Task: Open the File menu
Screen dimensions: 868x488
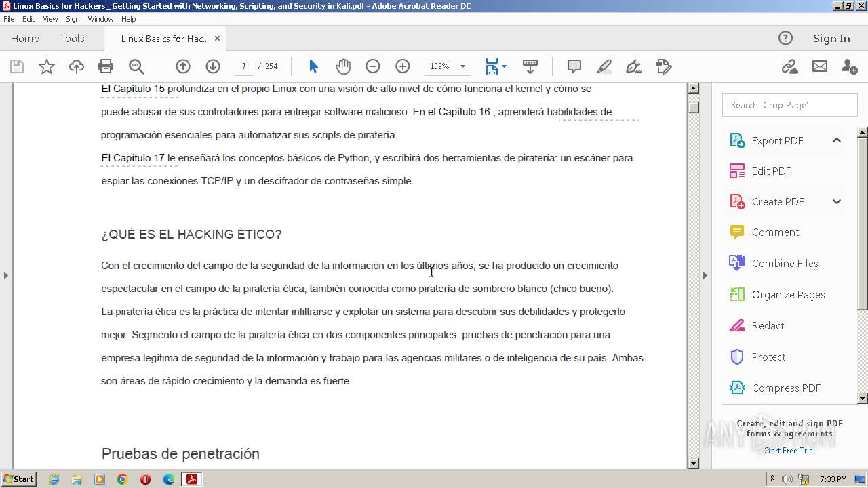Action: tap(9, 19)
